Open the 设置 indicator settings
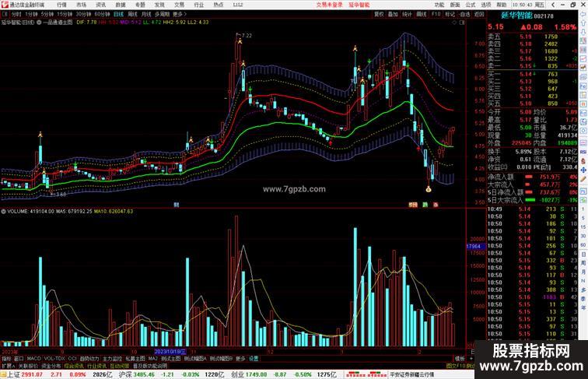This screenshot has height=379, width=588. 254,359
